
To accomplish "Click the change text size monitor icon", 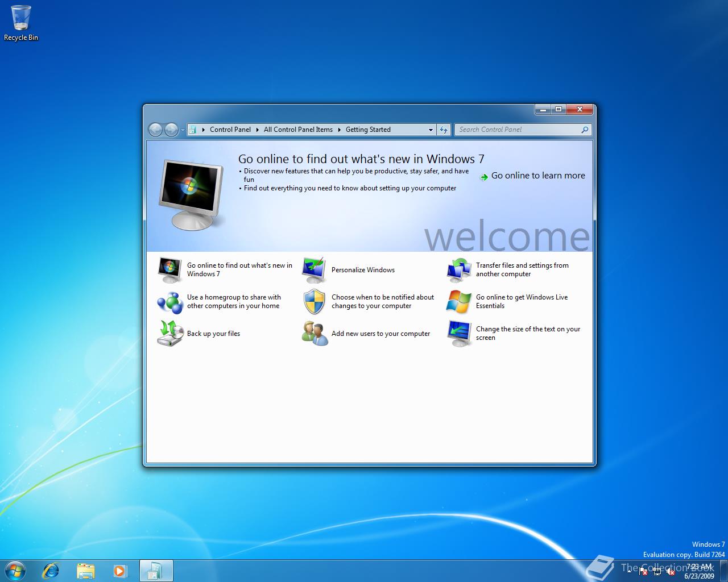I will point(458,334).
